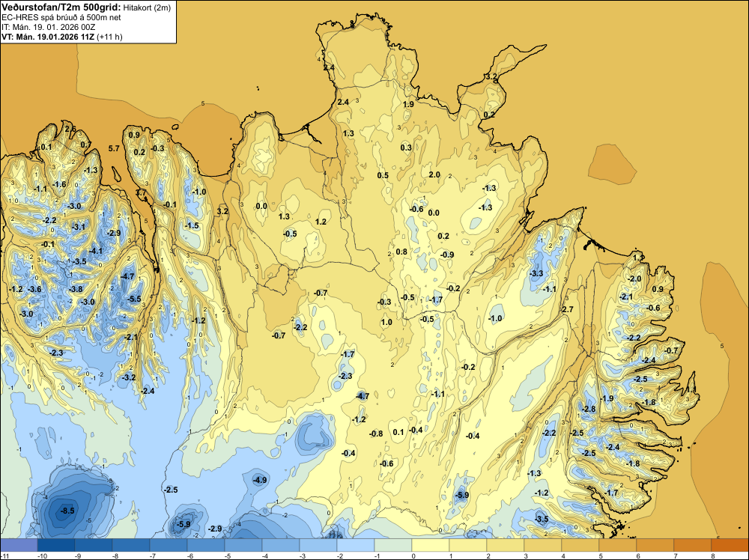
Task: Pick the legend swatch between -2 and -1
Action: pyautogui.click(x=355, y=545)
